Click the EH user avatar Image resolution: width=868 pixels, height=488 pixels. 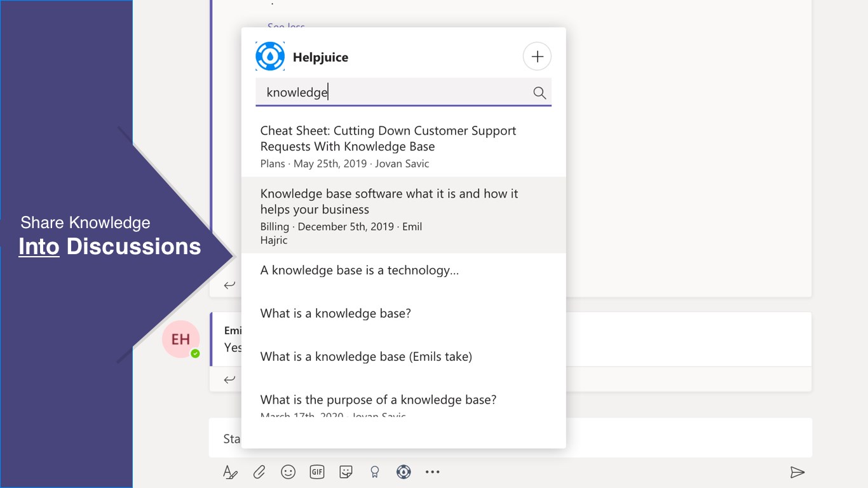point(180,339)
